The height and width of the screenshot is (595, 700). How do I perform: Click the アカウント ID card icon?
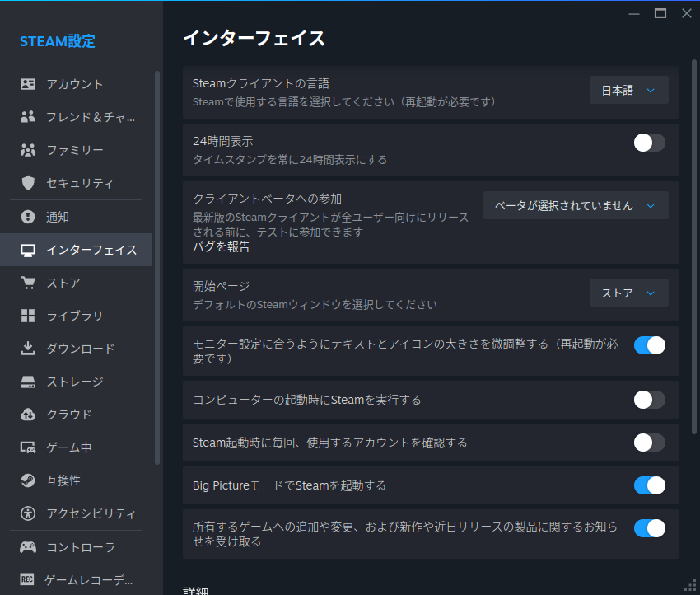pyautogui.click(x=28, y=84)
